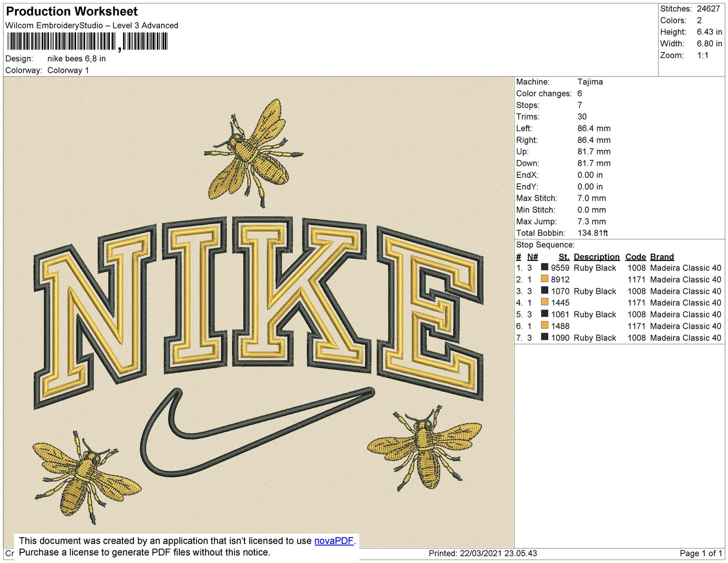728x563 pixels.
Task: Click the stitch count 1445 in stop 4
Action: 560,303
